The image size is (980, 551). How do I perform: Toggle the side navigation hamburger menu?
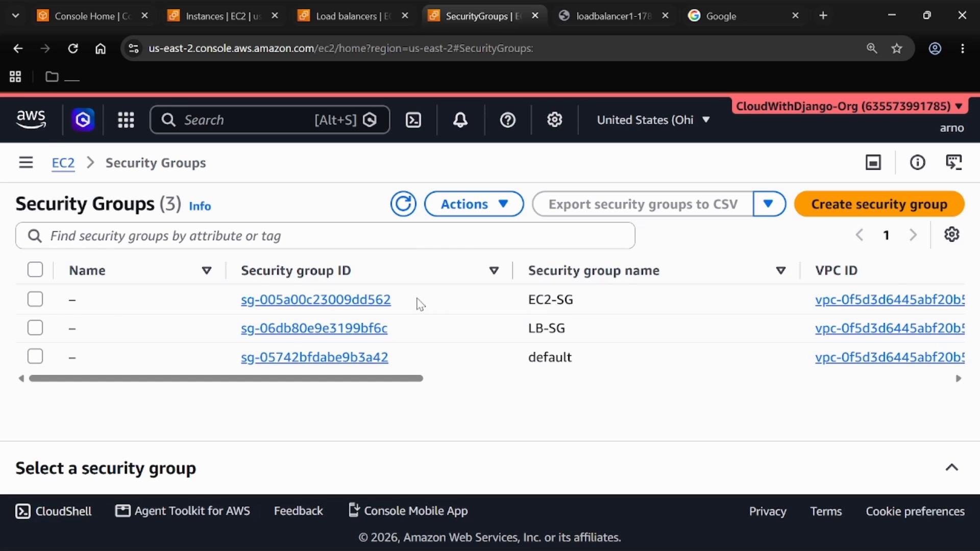point(26,163)
